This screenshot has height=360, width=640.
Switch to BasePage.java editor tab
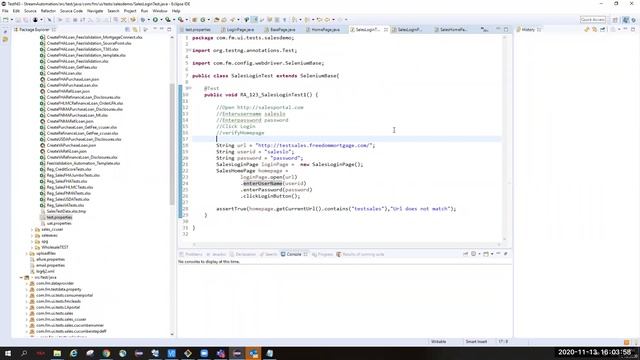click(x=281, y=30)
